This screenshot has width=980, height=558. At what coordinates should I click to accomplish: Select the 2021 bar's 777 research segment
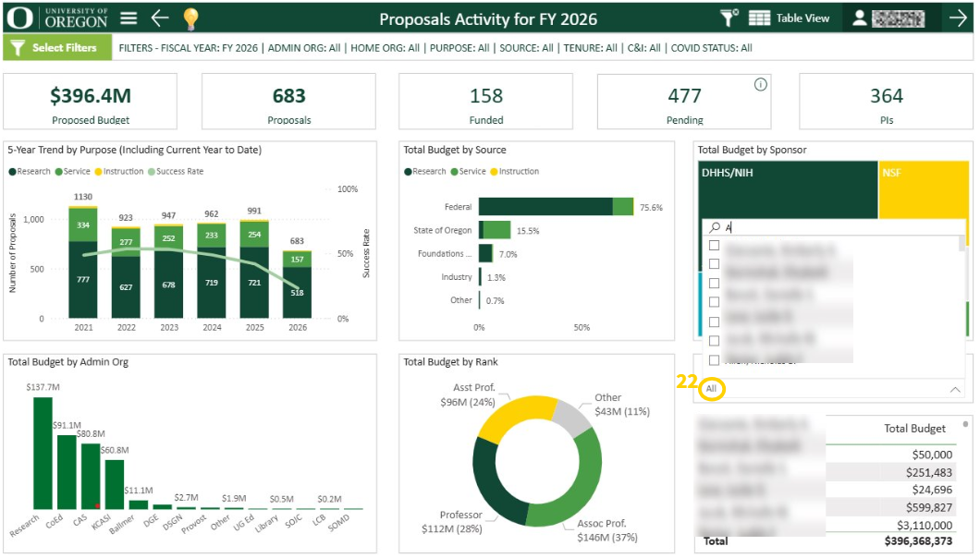[83, 280]
